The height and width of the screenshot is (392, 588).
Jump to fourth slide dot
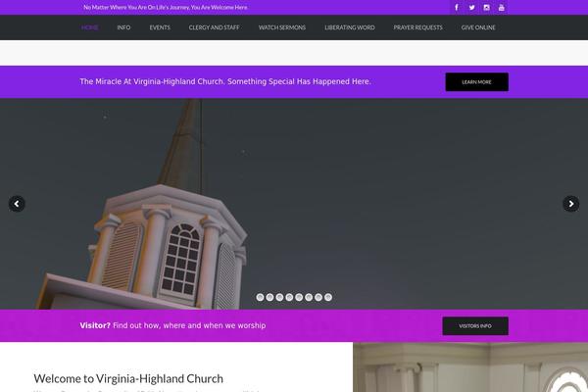(x=289, y=297)
